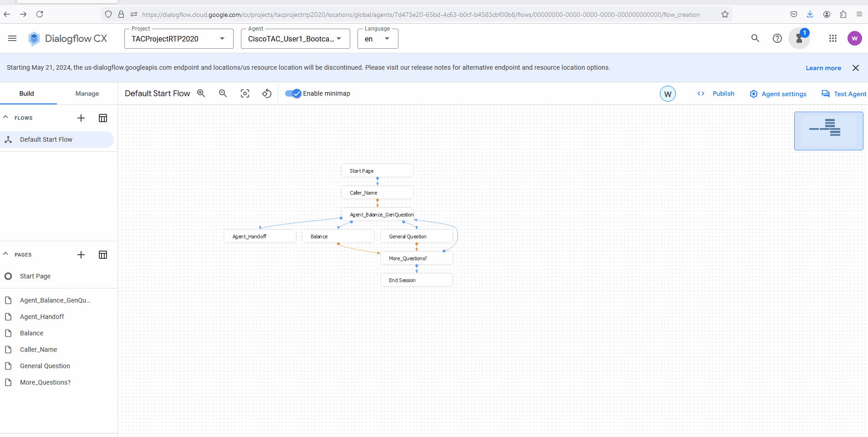Viewport: 868px width, 437px height.
Task: Click the minimap thumbnail
Action: tap(829, 131)
